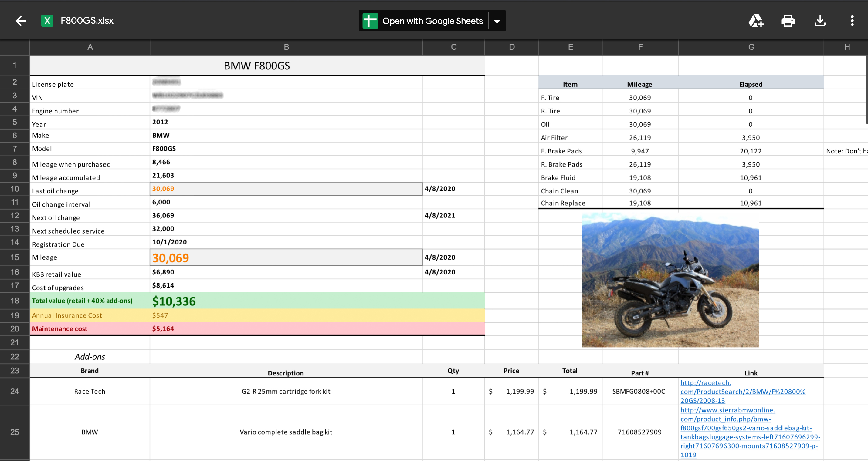Select column B header

coord(286,47)
